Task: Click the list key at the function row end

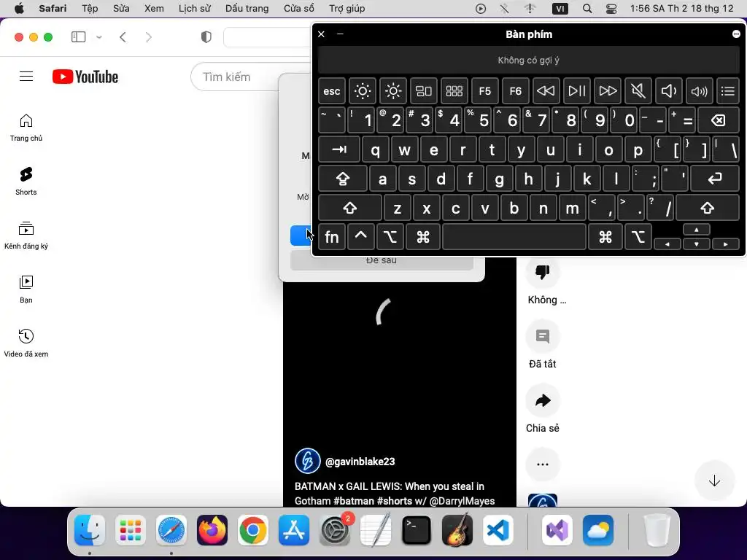Action: click(728, 90)
